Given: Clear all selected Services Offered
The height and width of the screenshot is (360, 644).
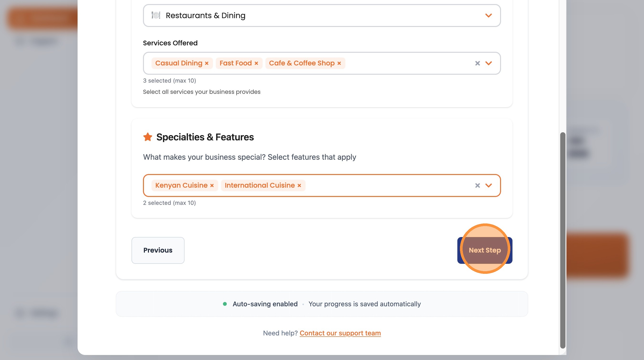Looking at the screenshot, I should point(477,63).
